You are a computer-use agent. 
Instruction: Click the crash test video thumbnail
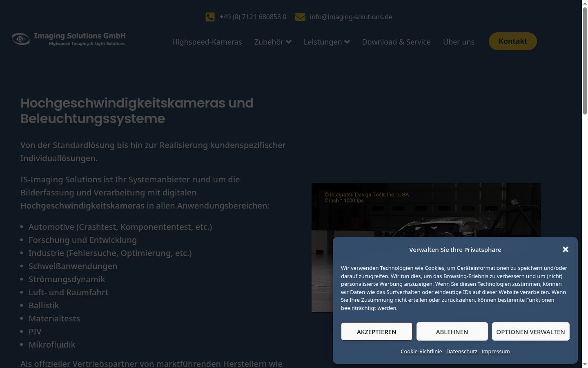(x=426, y=248)
